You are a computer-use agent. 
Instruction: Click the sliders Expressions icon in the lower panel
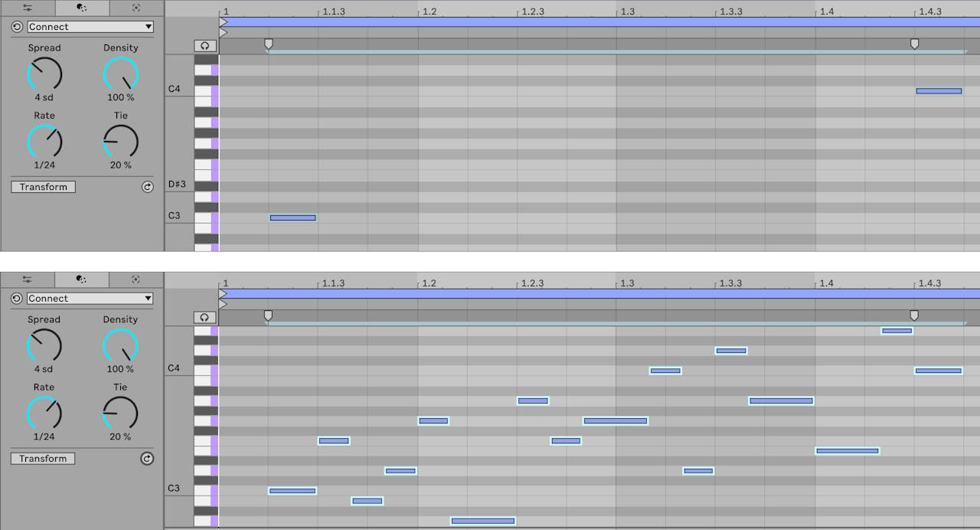pyautogui.click(x=29, y=280)
